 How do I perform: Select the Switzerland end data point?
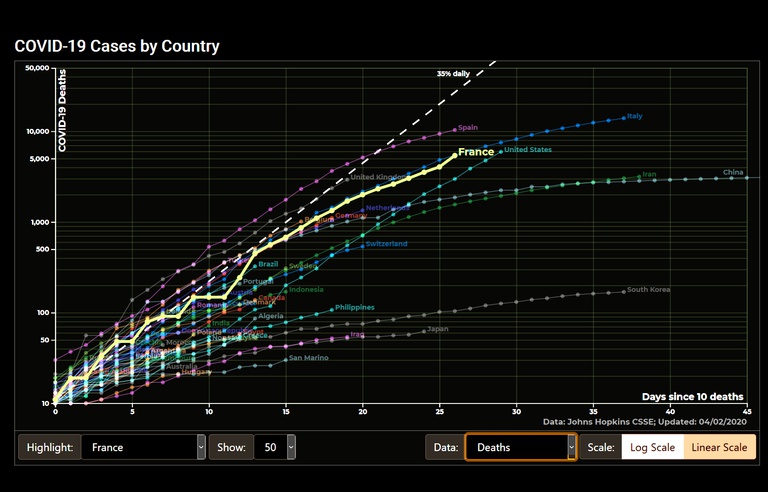(x=362, y=246)
